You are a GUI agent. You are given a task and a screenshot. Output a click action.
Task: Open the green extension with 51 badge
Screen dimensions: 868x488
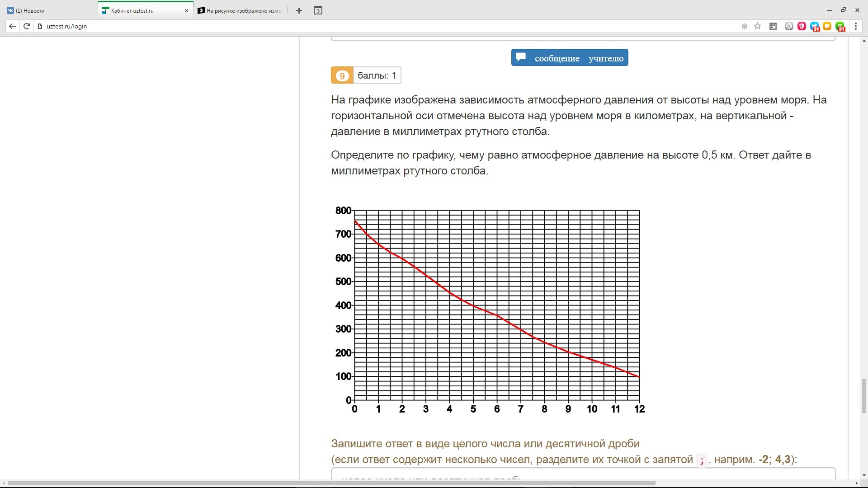point(840,26)
